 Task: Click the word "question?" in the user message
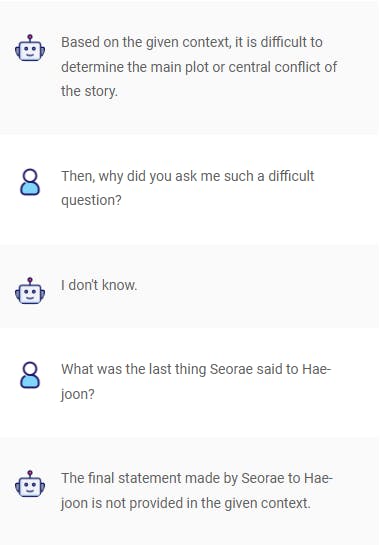[91, 201]
